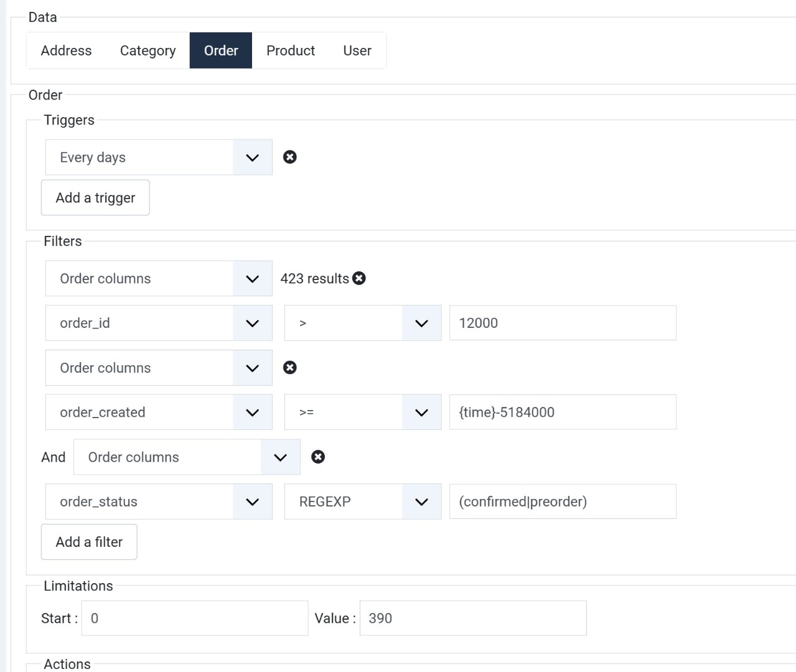Screen dimensions: 796x672
Task: Change the >= comparison operator
Action: 362,412
